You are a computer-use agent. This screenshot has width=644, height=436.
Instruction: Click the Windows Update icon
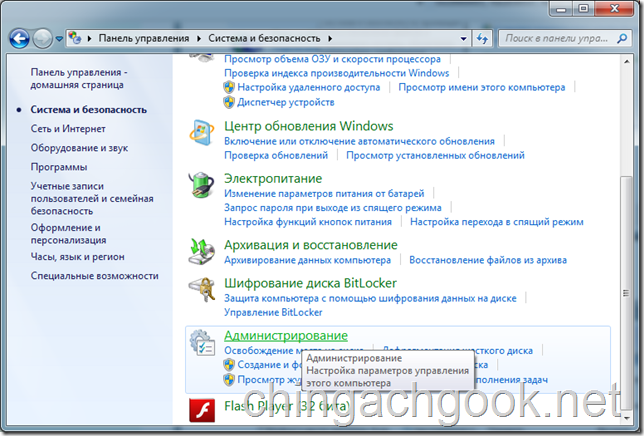click(201, 133)
